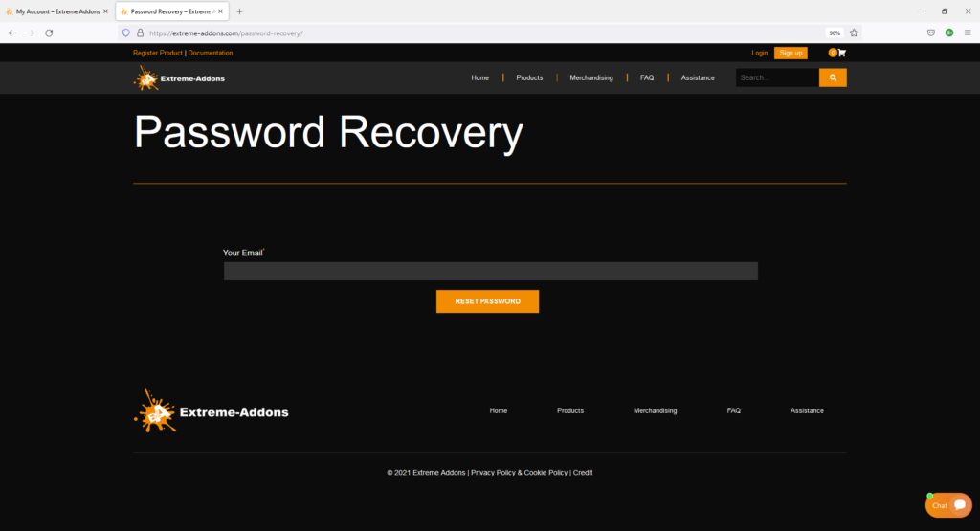The image size is (980, 531).
Task: Bookmark this page with the star icon
Action: point(854,33)
